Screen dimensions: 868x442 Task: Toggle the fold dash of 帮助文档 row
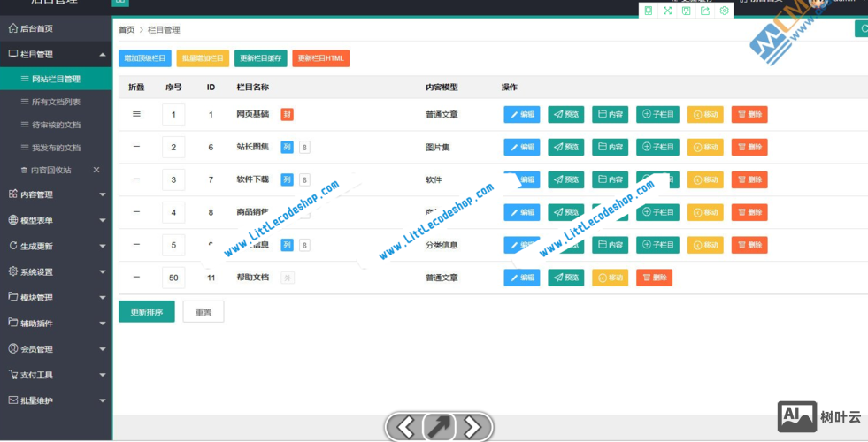point(137,278)
